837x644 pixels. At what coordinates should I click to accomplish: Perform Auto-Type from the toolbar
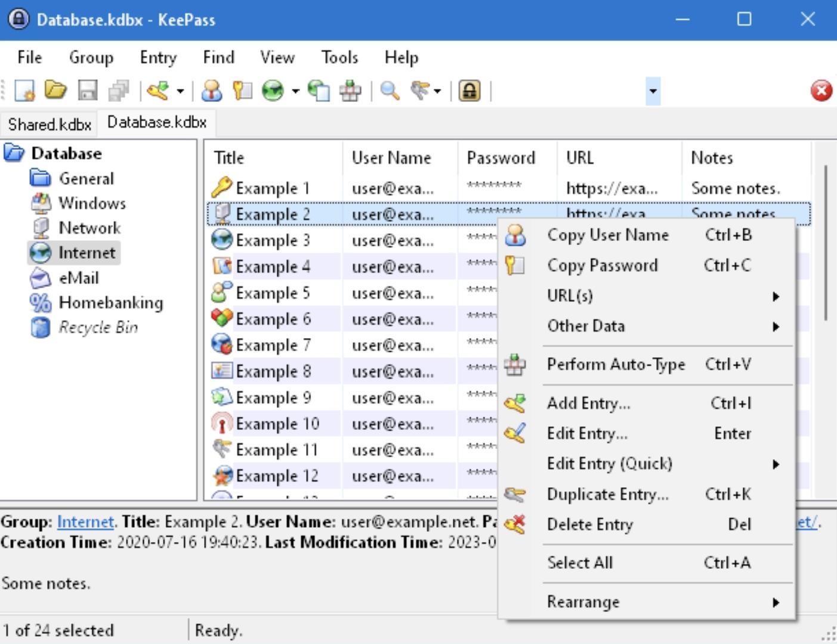pos(350,91)
